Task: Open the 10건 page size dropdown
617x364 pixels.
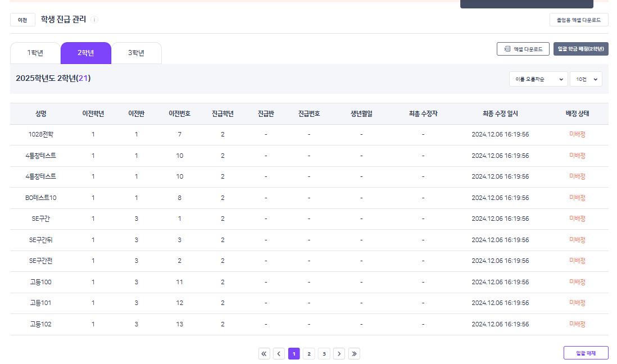Action: point(586,79)
